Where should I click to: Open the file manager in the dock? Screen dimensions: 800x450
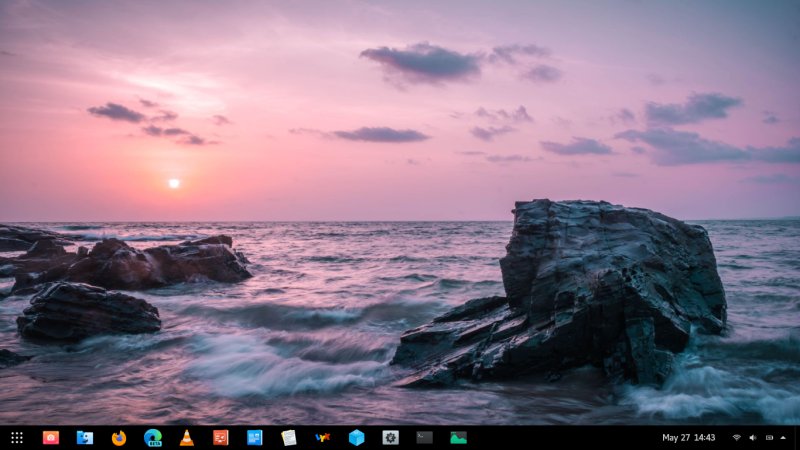(85, 438)
